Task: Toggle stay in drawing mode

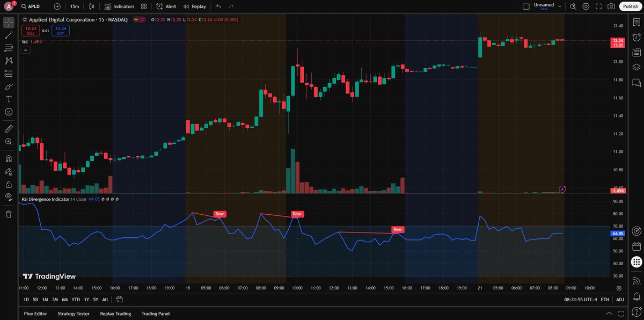Action: [9, 172]
